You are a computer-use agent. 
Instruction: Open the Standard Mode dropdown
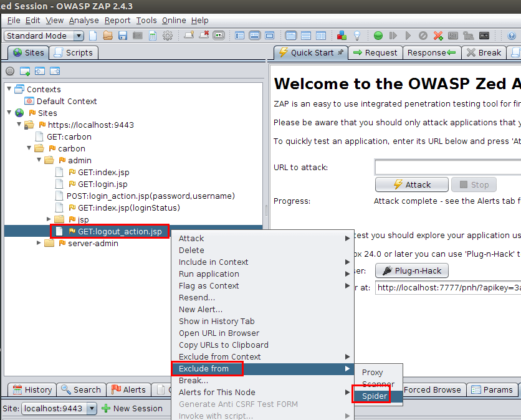[x=79, y=36]
